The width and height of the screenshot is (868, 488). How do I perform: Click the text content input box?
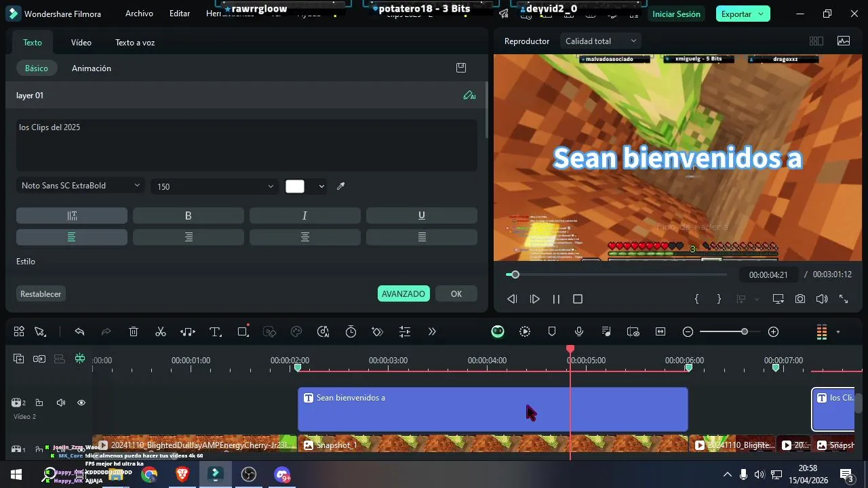point(247,145)
